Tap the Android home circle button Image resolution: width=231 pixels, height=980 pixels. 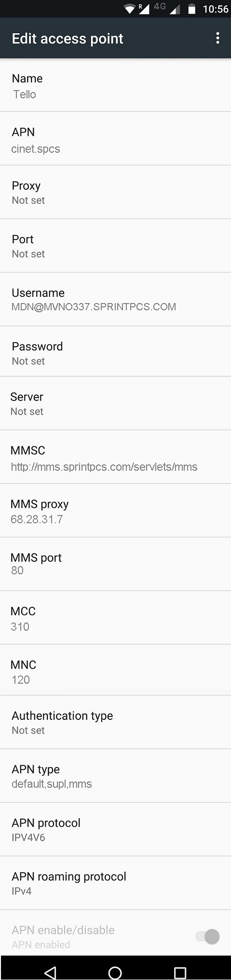115,972
